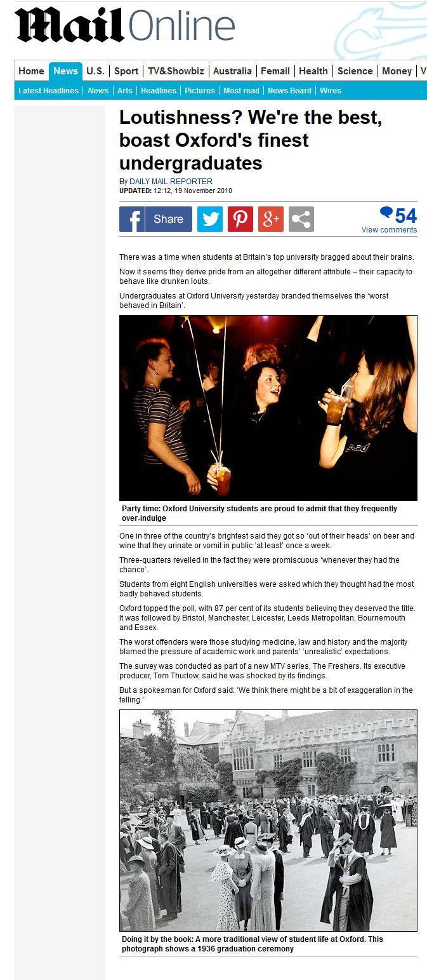Screen dimensions: 427x980
Task: Open DAILY MAIL REPORTER author link
Action: point(171,182)
